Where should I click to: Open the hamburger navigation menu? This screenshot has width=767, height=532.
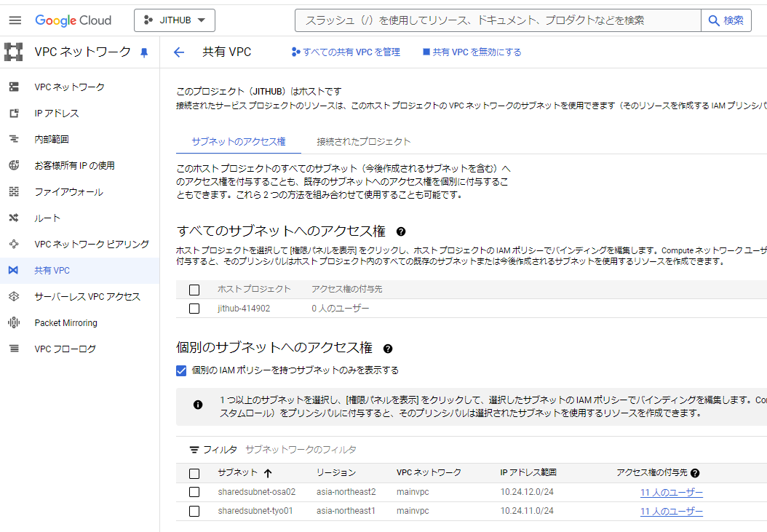coord(15,20)
